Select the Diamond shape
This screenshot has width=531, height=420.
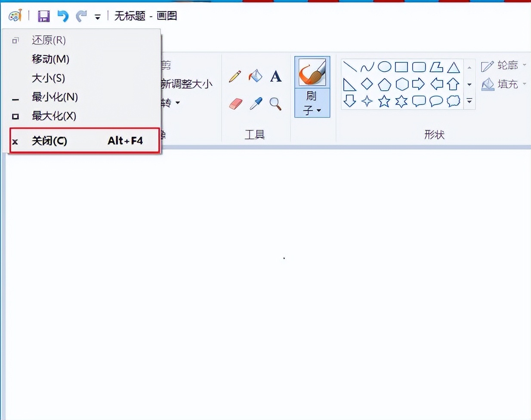point(367,84)
